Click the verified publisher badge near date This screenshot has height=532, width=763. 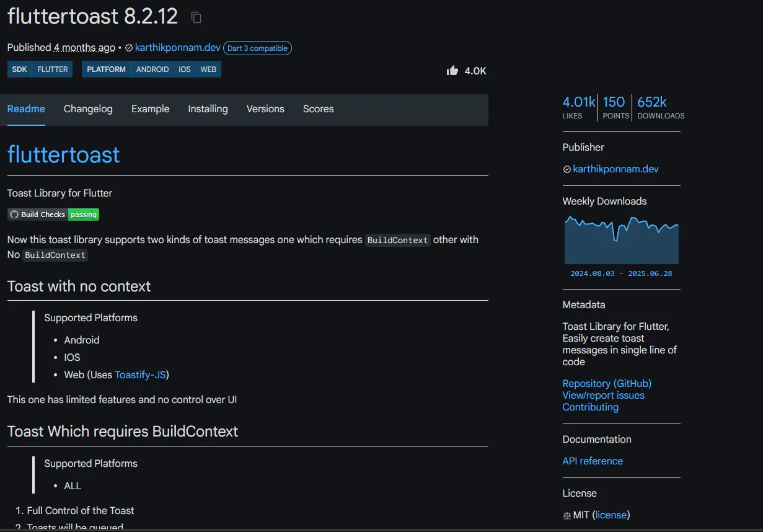point(129,48)
